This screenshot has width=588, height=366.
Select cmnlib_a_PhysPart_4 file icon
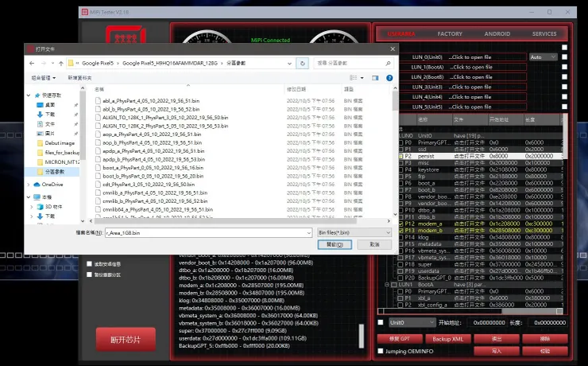coord(98,193)
